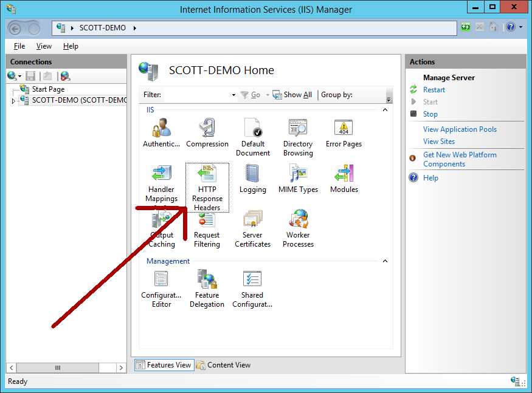Viewport: 532px width, 393px height.
Task: Open the Error Pages feature
Action: click(x=344, y=133)
